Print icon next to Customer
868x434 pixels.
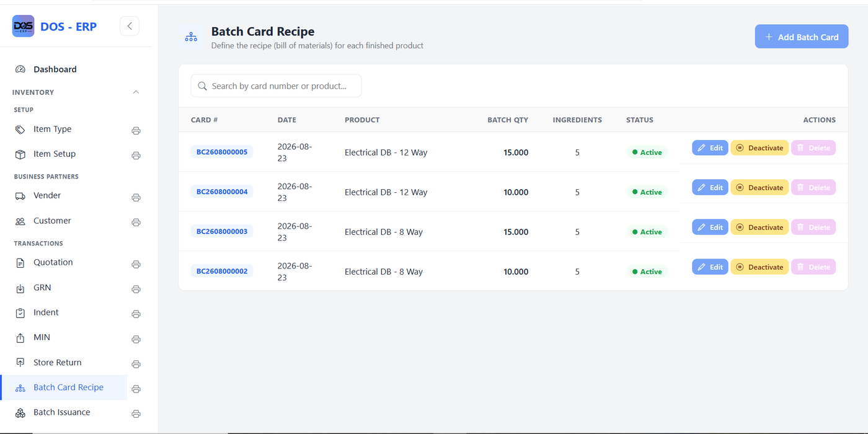136,223
